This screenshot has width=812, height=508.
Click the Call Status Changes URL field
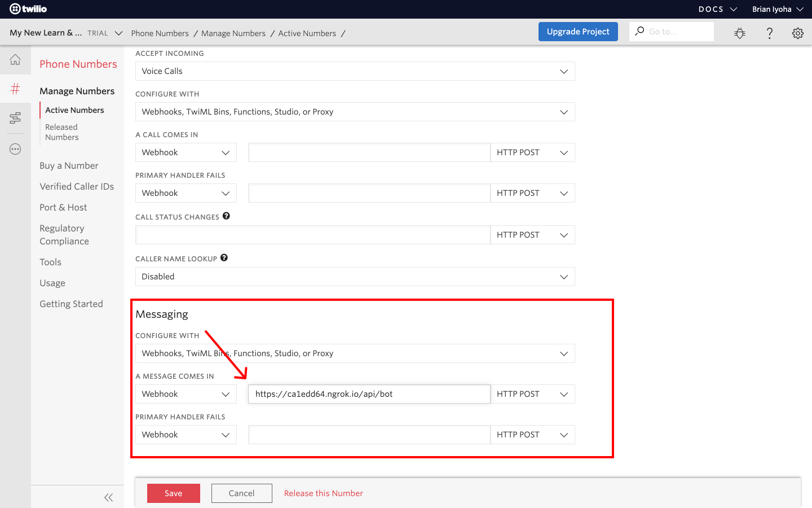(x=313, y=235)
